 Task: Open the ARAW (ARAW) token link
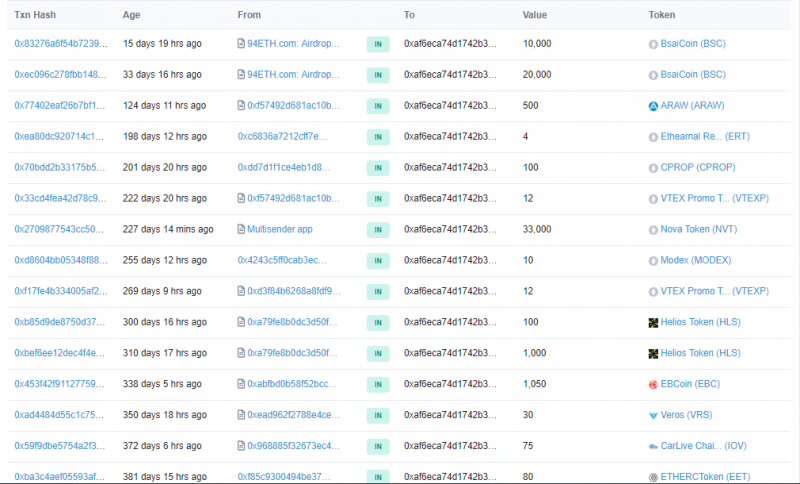[x=692, y=105]
